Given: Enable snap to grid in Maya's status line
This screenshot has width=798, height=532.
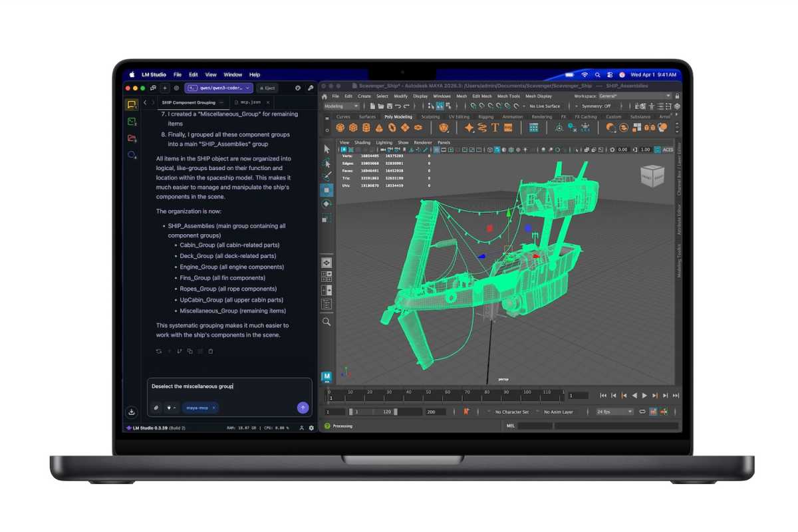Looking at the screenshot, I should point(473,105).
